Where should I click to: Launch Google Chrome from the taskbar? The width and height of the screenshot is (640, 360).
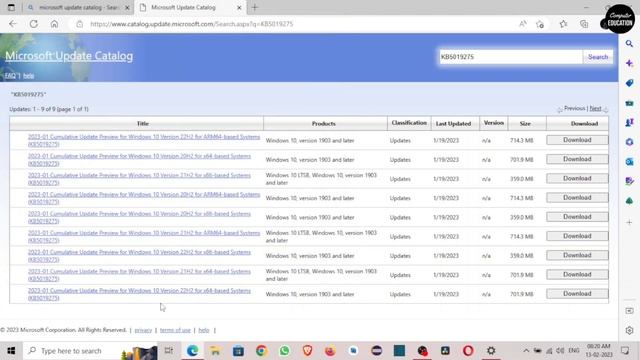tap(261, 351)
